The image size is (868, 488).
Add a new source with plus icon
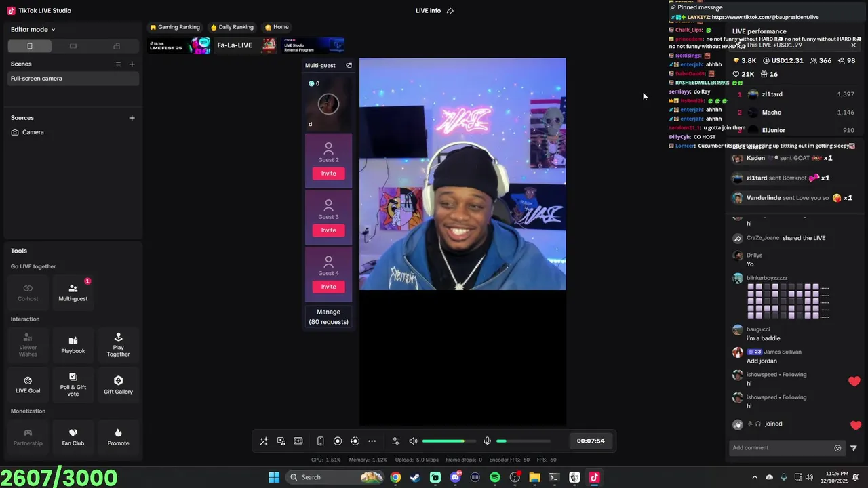coord(132,118)
